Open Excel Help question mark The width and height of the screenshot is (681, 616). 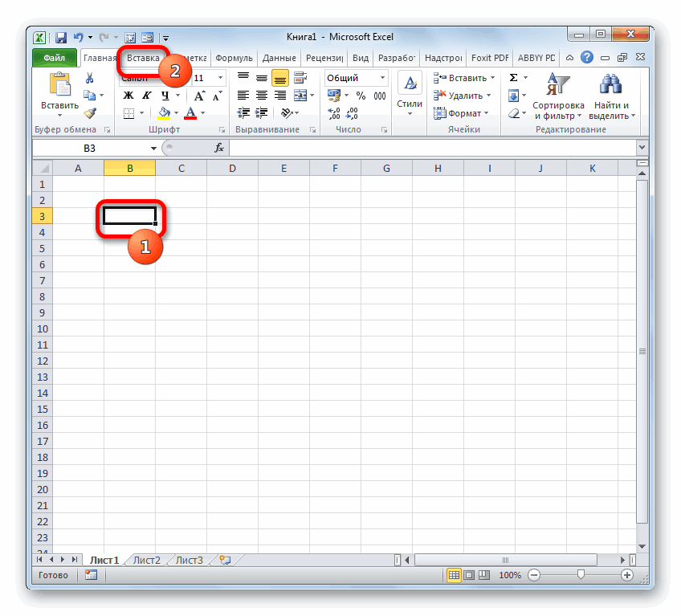point(587,57)
